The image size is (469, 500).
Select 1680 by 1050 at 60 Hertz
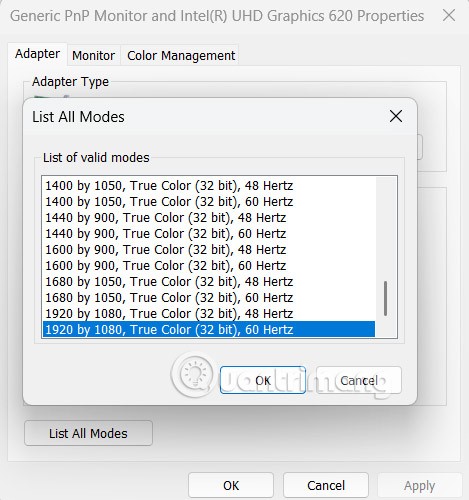click(209, 298)
